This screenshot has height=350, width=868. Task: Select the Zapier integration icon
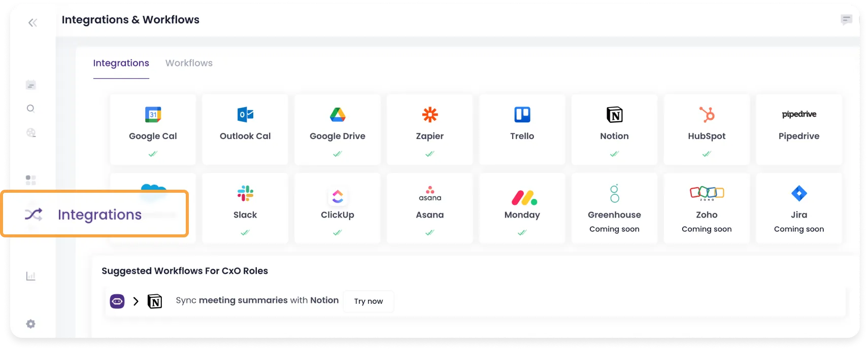point(430,115)
